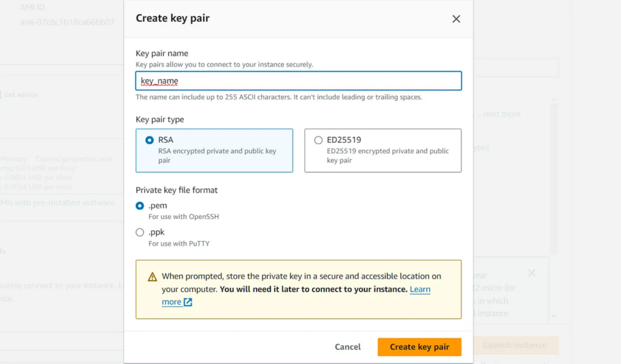621x364 pixels.
Task: Choose the ED25519 key pair type
Action: (318, 140)
